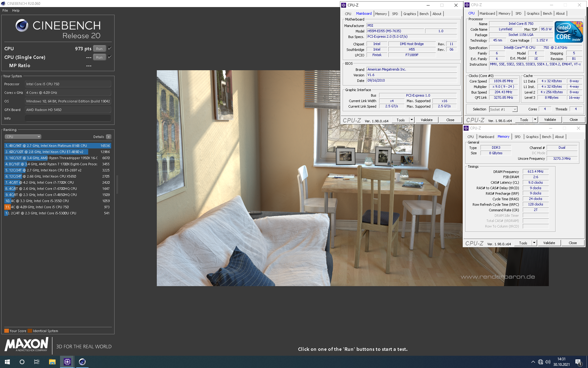
Task: Run the CPU multi-core benchmark
Action: click(x=99, y=48)
